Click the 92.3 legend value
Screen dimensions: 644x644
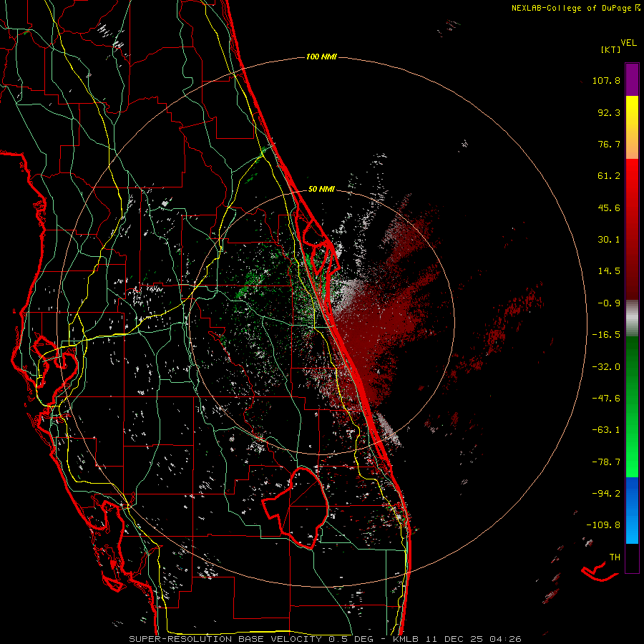(x=609, y=112)
